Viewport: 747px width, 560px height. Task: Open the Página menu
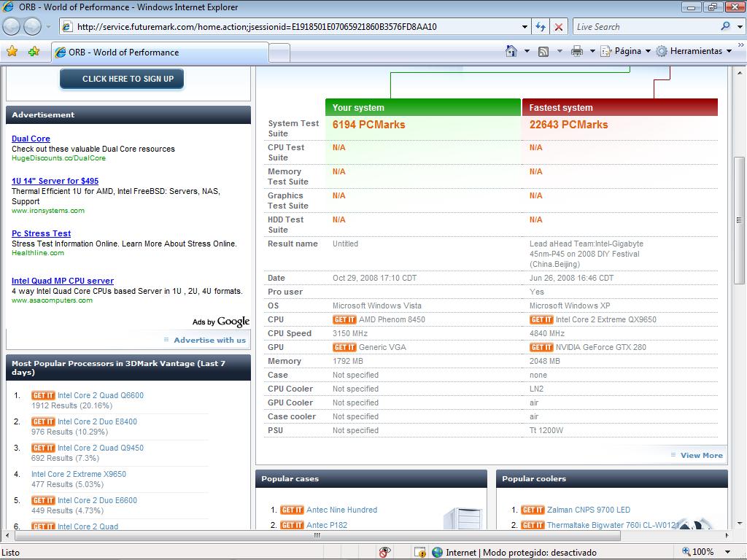(625, 51)
